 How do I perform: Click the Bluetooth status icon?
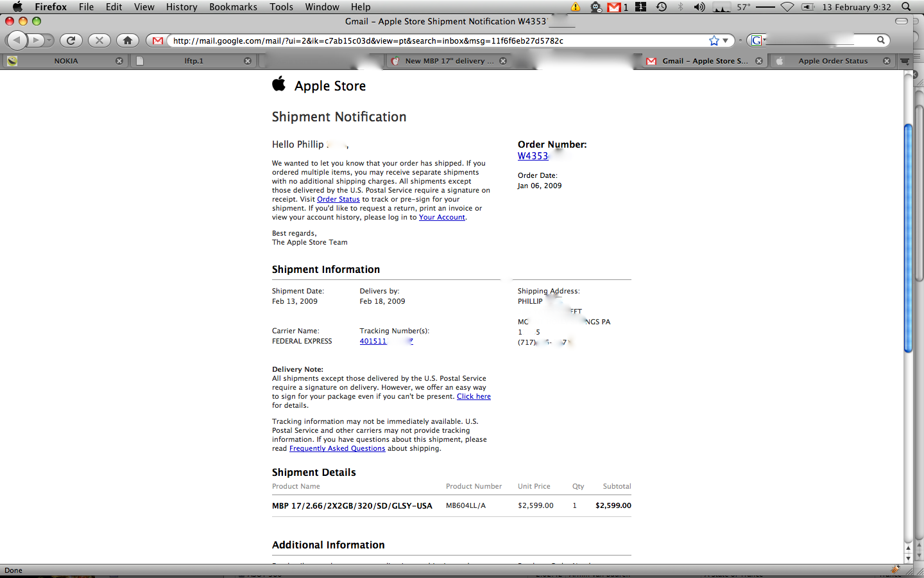click(681, 7)
